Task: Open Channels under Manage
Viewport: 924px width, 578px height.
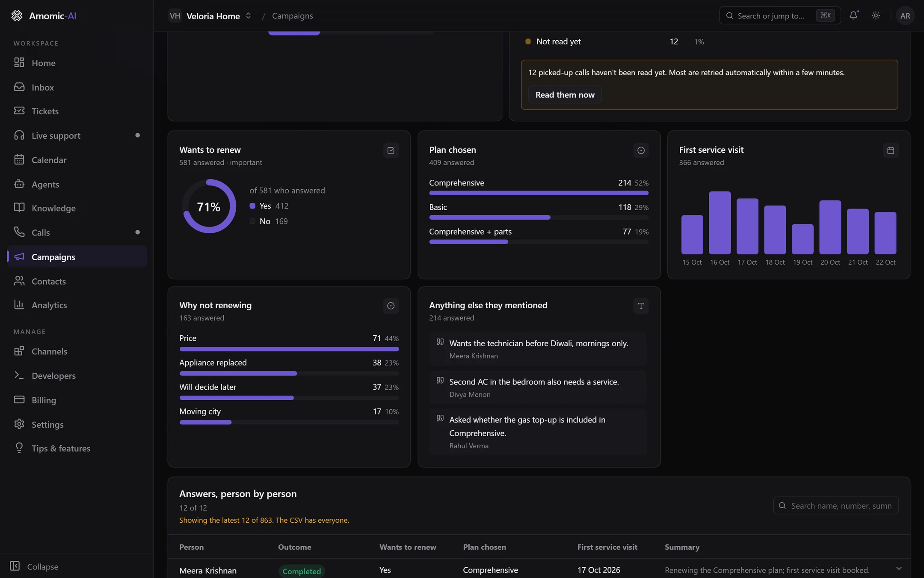Action: pos(77,352)
